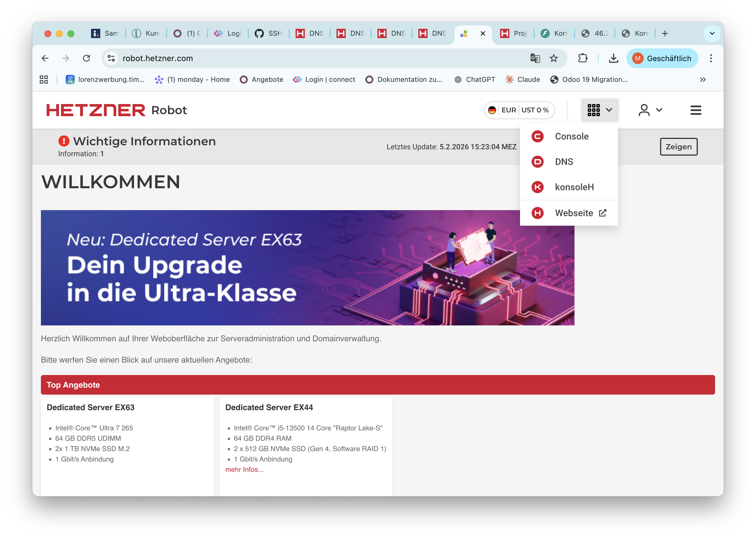Click the Google Translate icon

(535, 59)
